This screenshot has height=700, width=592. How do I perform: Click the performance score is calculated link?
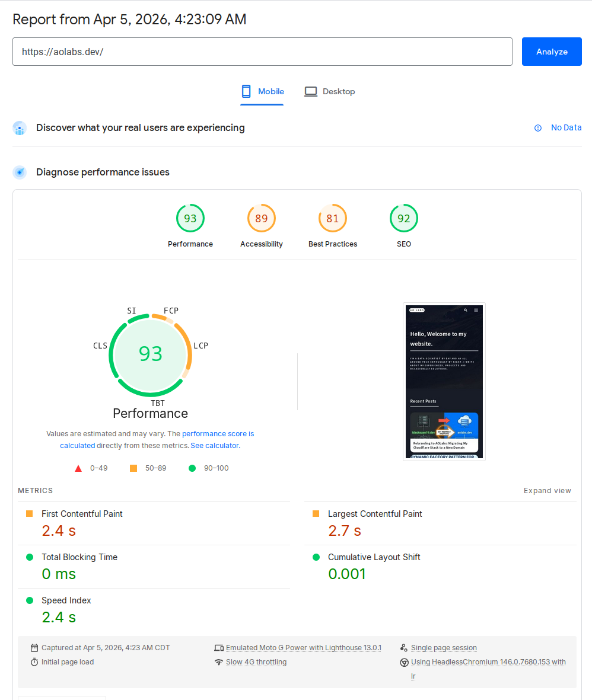(x=218, y=433)
